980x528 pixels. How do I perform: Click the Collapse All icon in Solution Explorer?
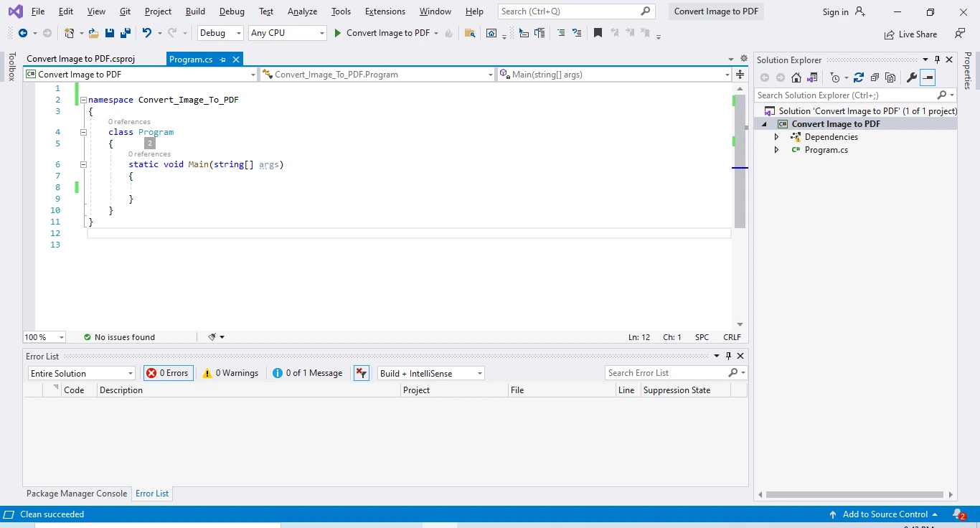pyautogui.click(x=875, y=77)
